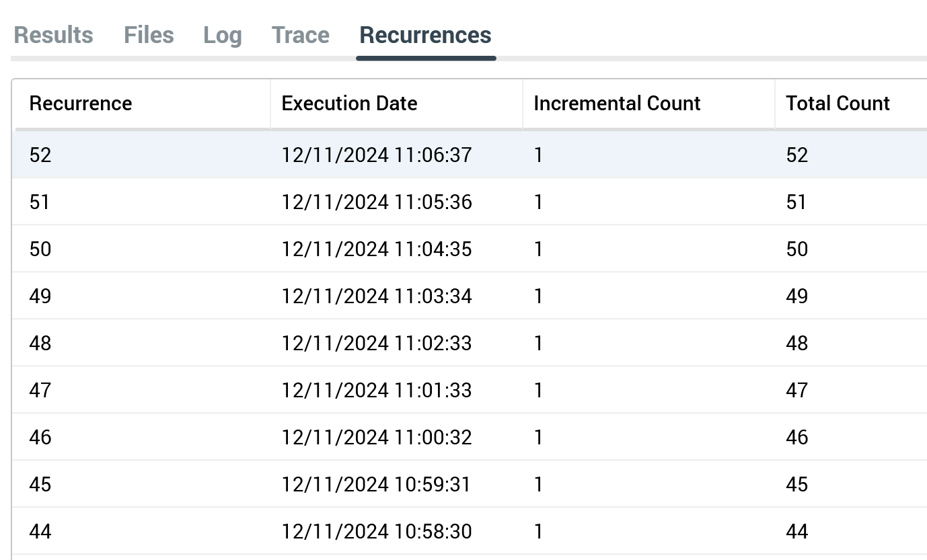Switch to the Trace tab
Viewport: 927px width, 560px height.
tap(300, 35)
